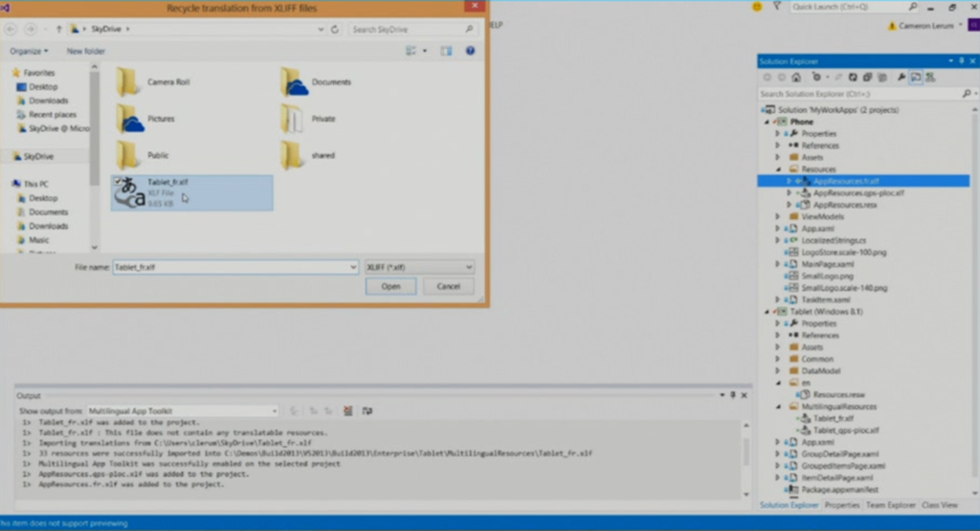Click the Open button
Viewport: 980px width, 531px height.
390,286
